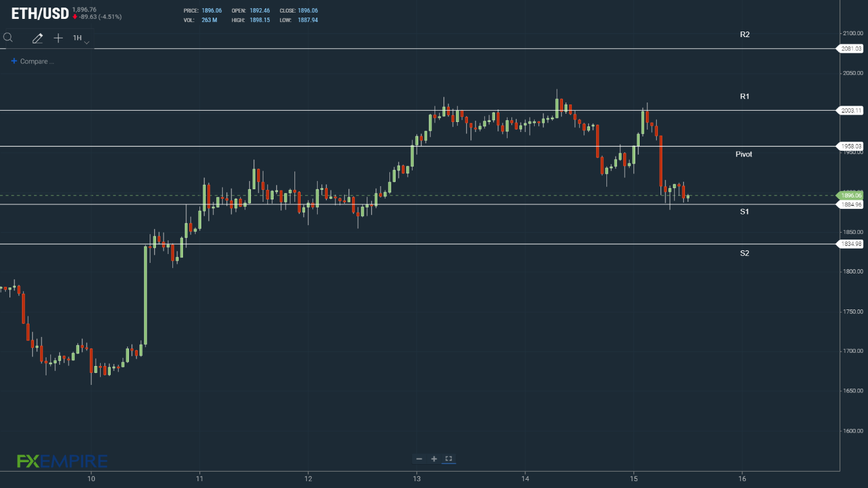Screen dimensions: 868x488
Task: Open the symbol search magnifier icon
Action: tap(8, 38)
